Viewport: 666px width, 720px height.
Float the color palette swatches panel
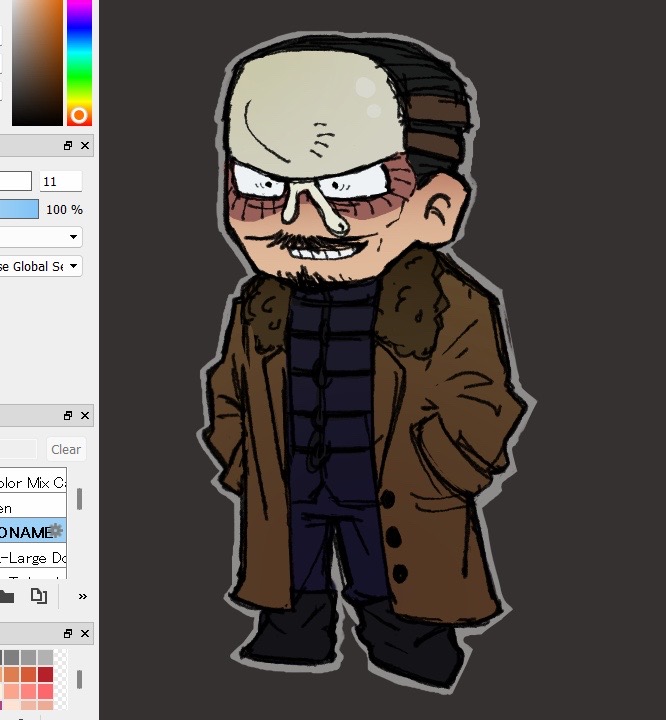click(x=68, y=634)
